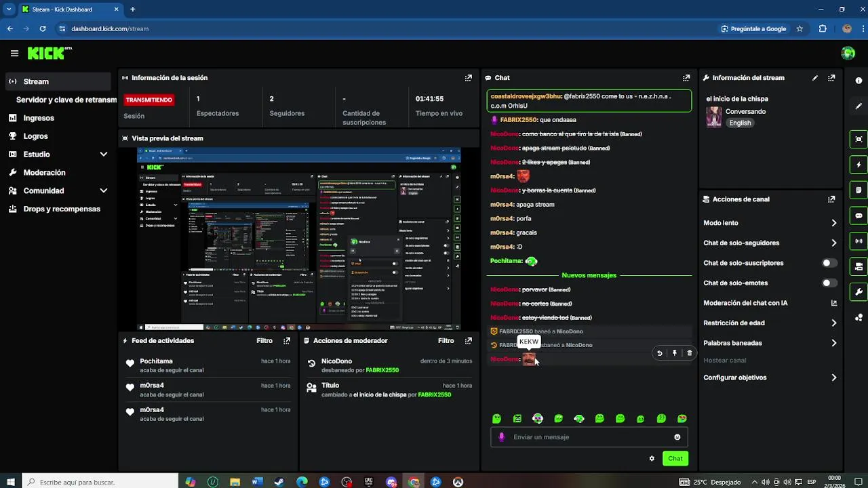Click the stream category cover image
Image resolution: width=868 pixels, height=488 pixels.
(x=714, y=117)
